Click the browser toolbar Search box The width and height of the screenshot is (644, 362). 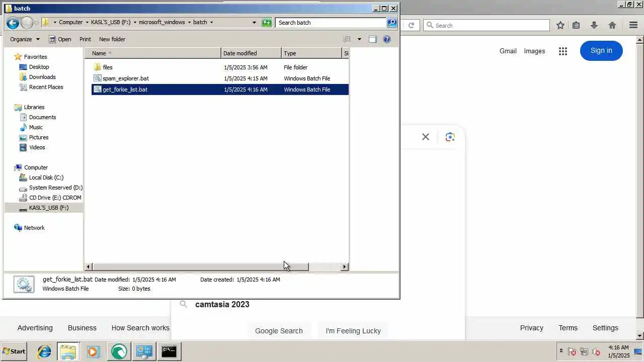tap(487, 25)
